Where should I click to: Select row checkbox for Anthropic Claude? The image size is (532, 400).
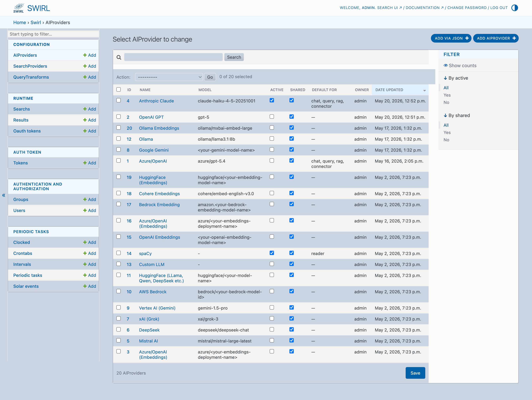[119, 100]
